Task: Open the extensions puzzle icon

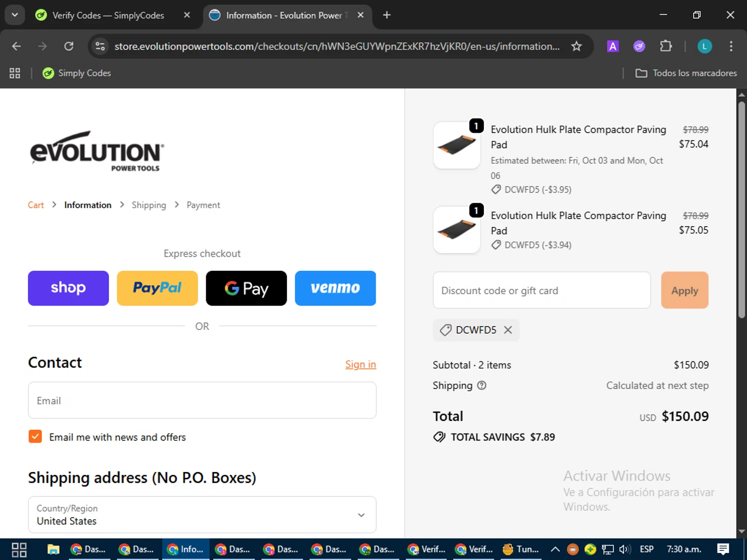Action: pos(666,46)
